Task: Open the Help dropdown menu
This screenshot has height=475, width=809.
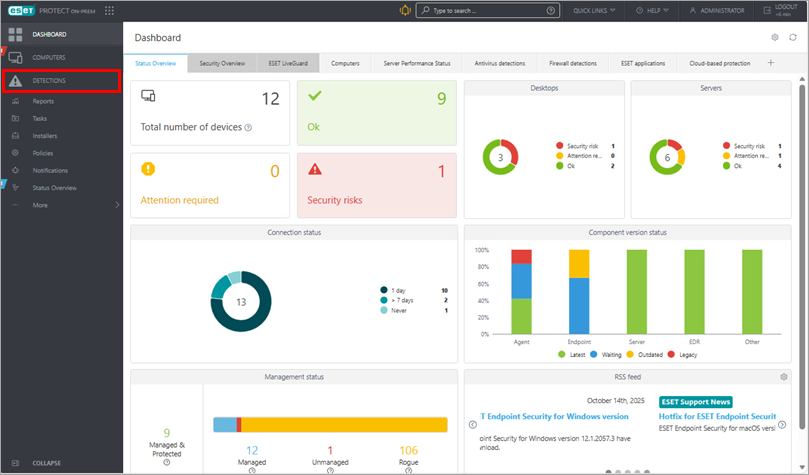Action: coord(656,11)
